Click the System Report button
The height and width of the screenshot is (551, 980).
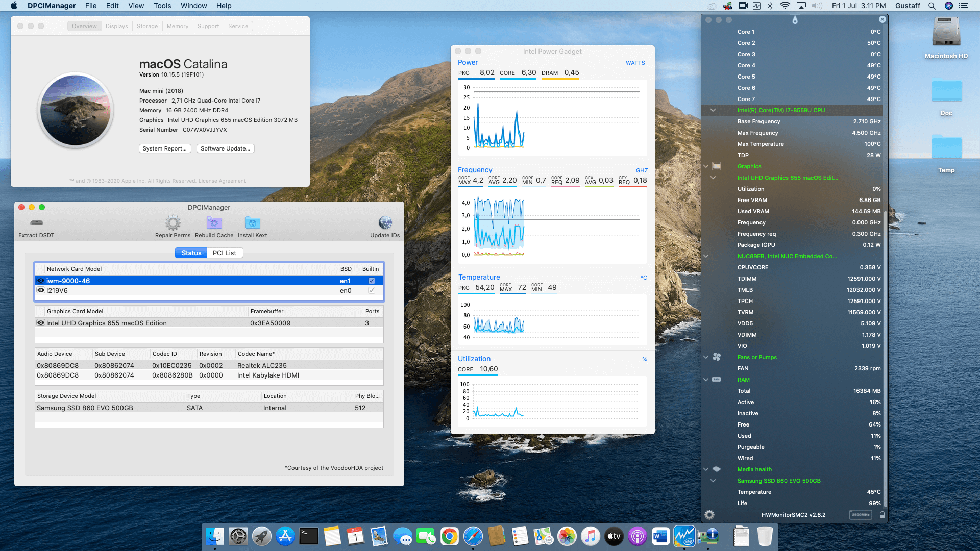(x=165, y=148)
